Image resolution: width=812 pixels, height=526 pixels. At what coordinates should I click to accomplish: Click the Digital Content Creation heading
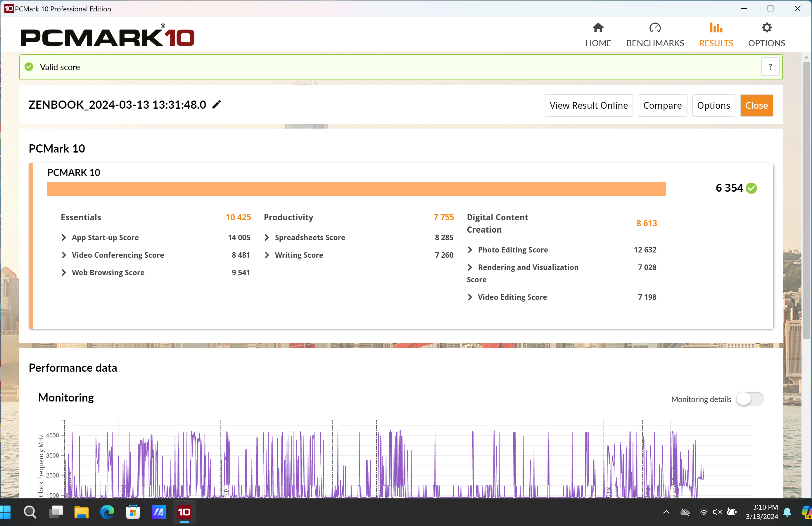point(497,224)
